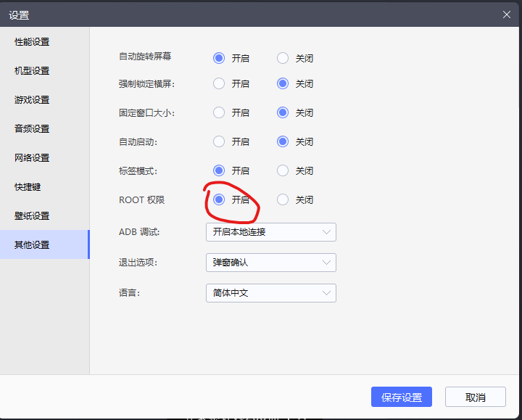Open the 快捷键 settings page
The width and height of the screenshot is (522, 420).
pos(28,187)
